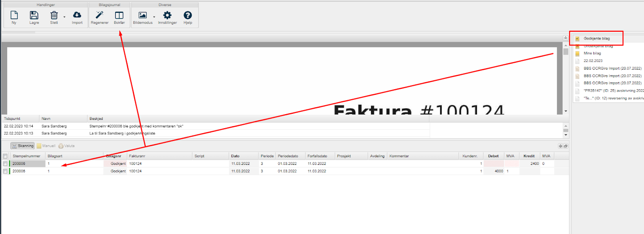The image size is (644, 234).
Task: Check the second row 200006 checkbox
Action: pos(5,171)
